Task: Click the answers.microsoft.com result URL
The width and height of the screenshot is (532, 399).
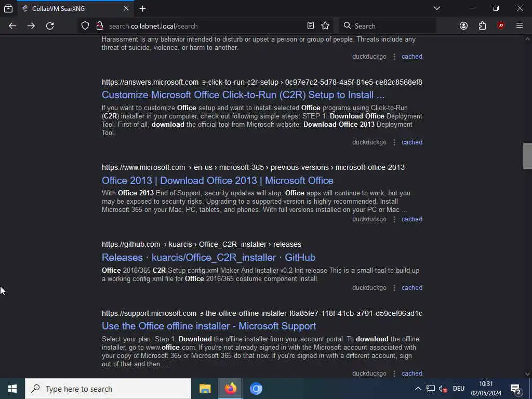Action: [x=262, y=82]
